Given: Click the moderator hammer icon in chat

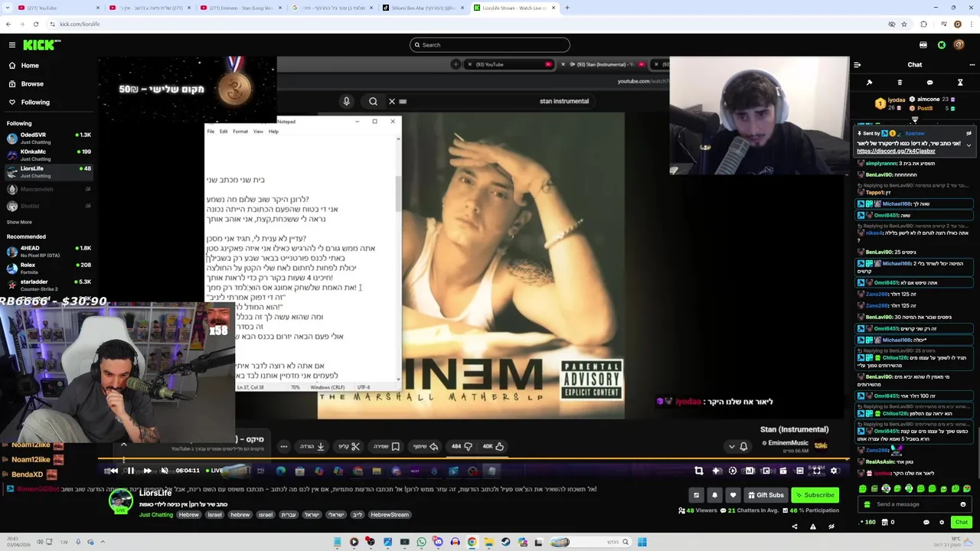Looking at the screenshot, I should tap(869, 83).
